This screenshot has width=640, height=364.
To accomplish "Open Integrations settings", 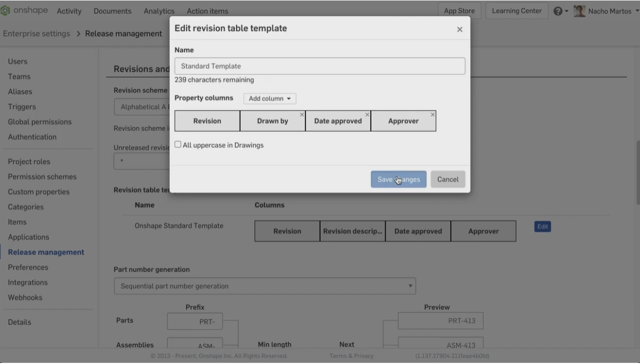I will 27,283.
